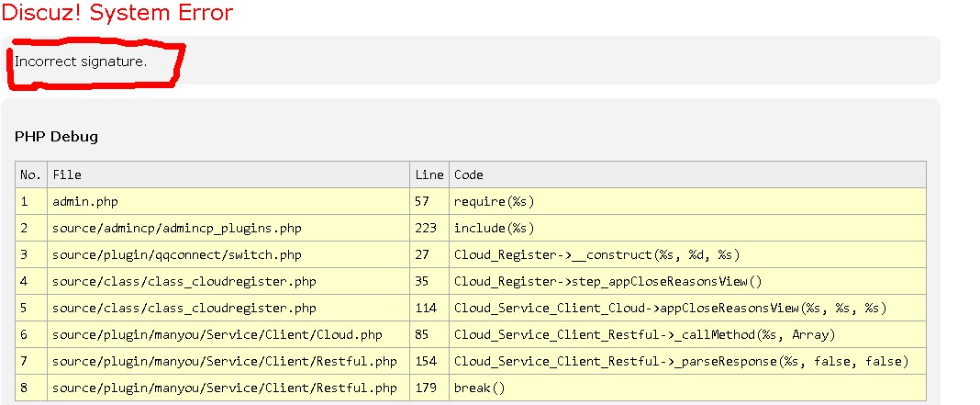The width and height of the screenshot is (980, 405).
Task: Click row number 6 cell
Action: point(31,334)
